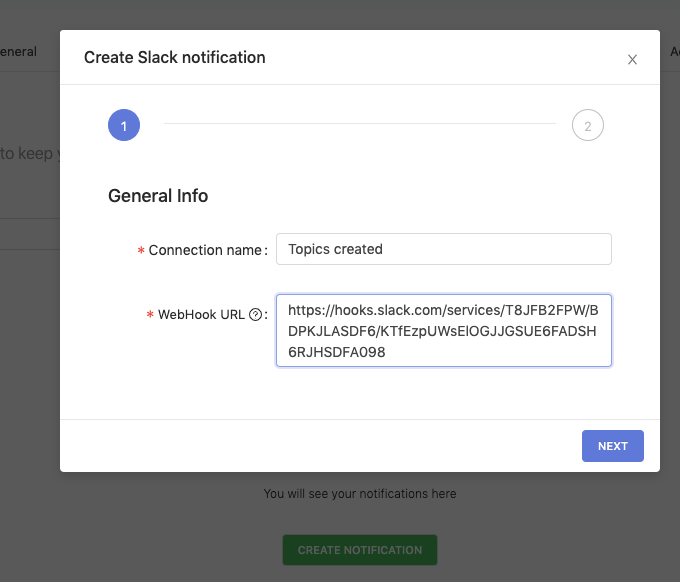Click the 'Connection name' label
Screen dimensions: 680x582
pyautogui.click(x=205, y=250)
